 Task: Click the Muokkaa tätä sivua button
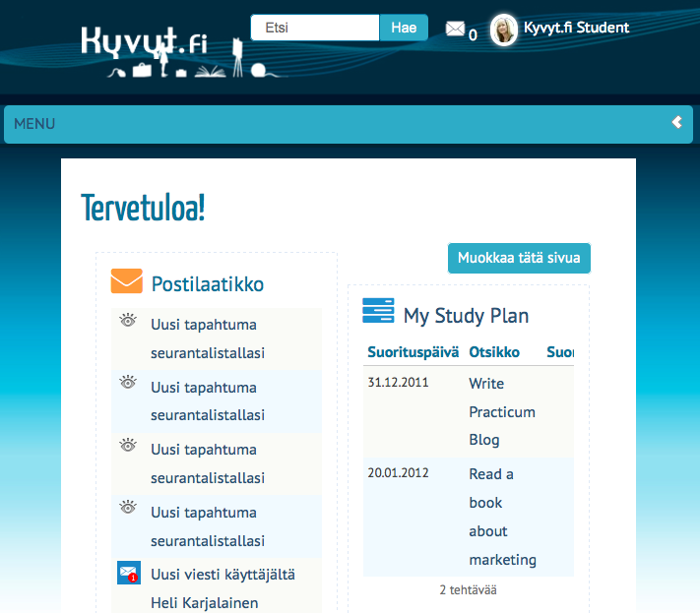pyautogui.click(x=519, y=258)
